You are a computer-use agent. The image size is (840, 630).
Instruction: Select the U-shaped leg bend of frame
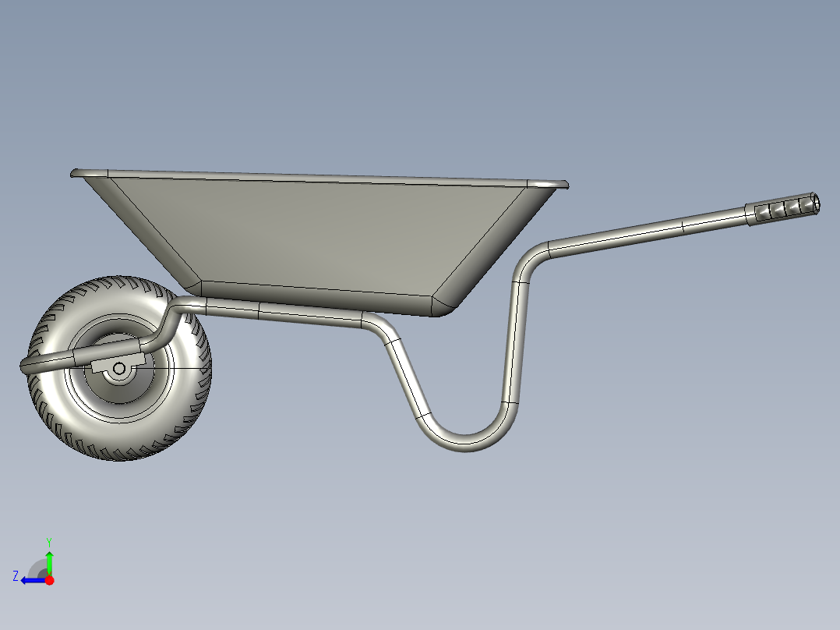point(466,443)
